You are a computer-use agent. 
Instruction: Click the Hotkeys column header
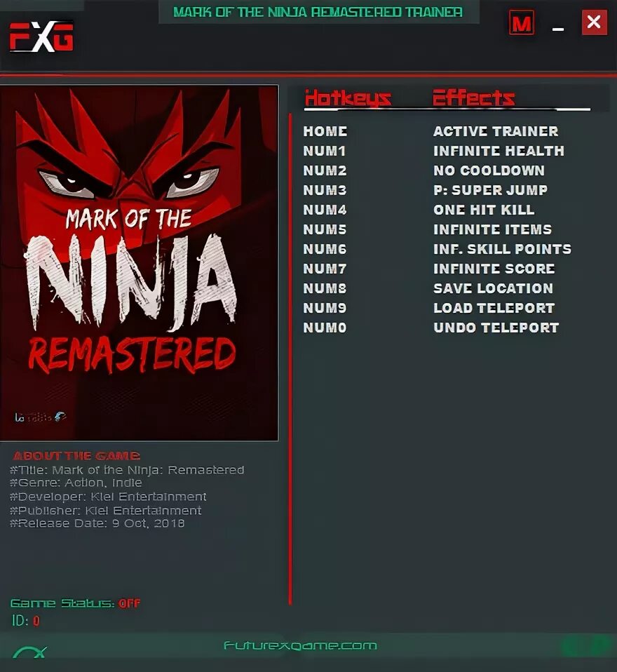(x=348, y=98)
